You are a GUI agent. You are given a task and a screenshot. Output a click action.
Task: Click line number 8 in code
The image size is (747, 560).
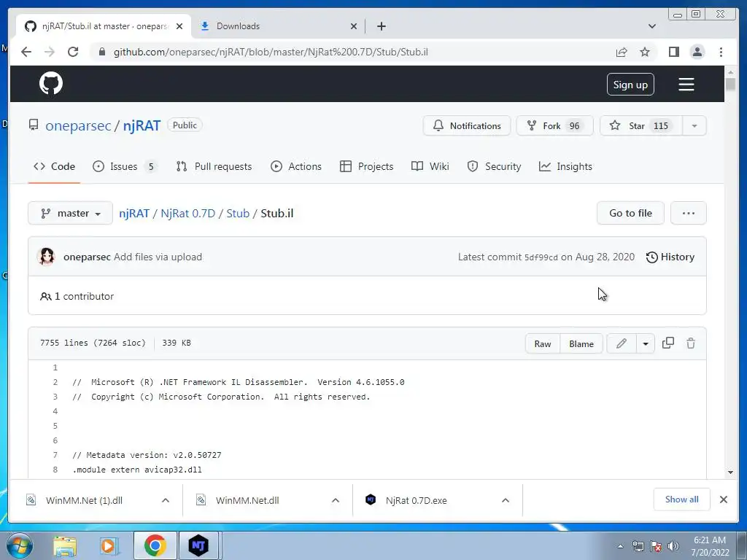point(55,470)
